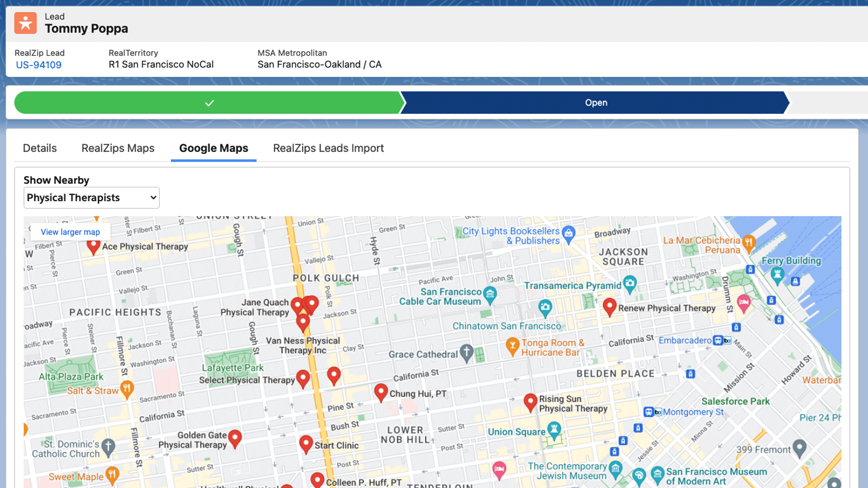This screenshot has width=868, height=488.
Task: Click the City Lights Booksellers marker
Action: (568, 234)
